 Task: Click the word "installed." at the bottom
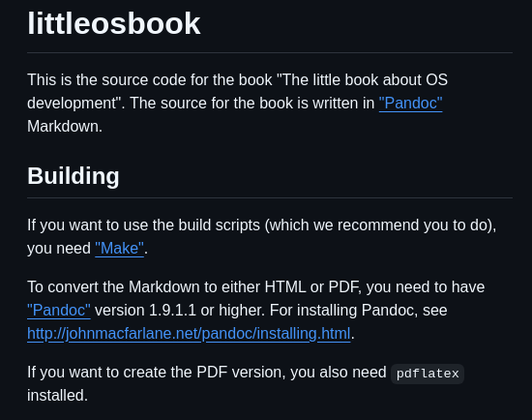click(58, 396)
